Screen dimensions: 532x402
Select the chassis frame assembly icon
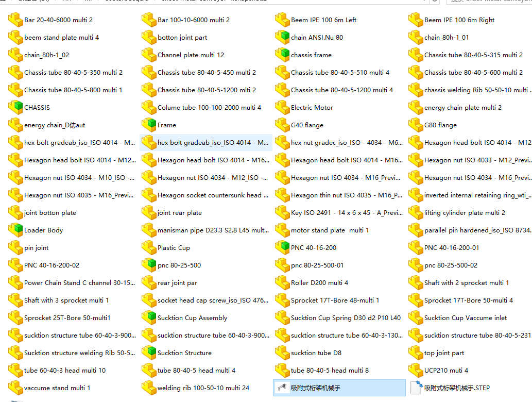click(282, 55)
